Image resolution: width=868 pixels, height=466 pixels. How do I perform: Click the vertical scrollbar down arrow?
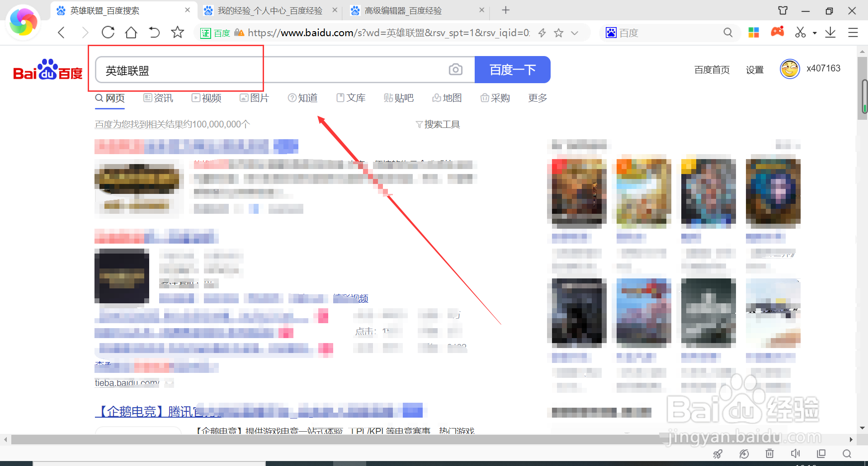(x=862, y=428)
